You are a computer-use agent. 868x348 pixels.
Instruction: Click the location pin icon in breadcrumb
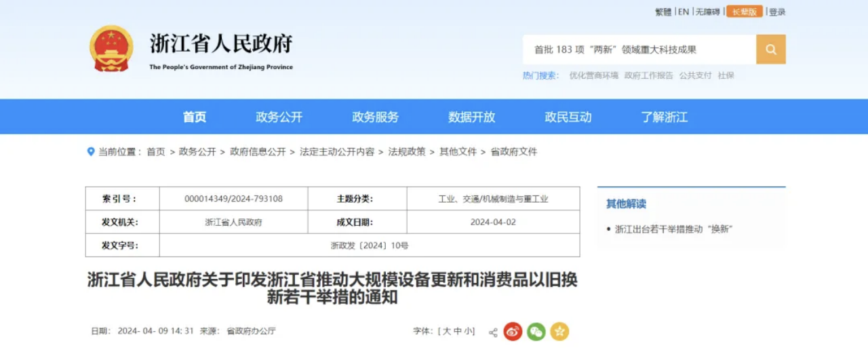coord(91,152)
